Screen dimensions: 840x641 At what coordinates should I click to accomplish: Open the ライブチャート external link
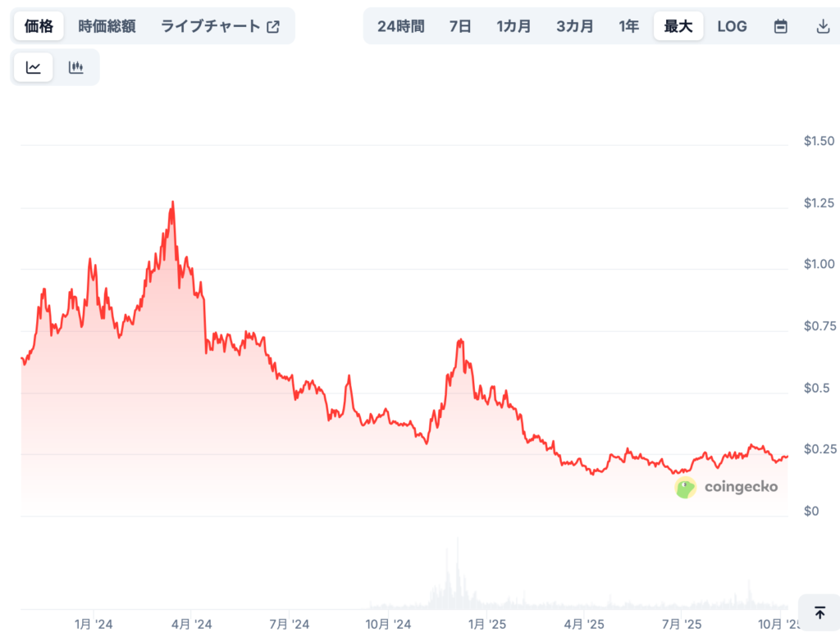click(220, 26)
